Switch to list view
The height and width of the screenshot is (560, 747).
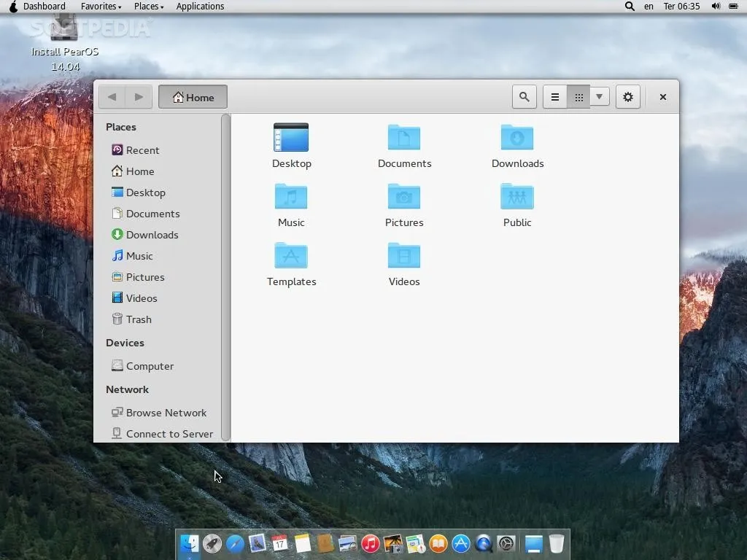(x=555, y=97)
